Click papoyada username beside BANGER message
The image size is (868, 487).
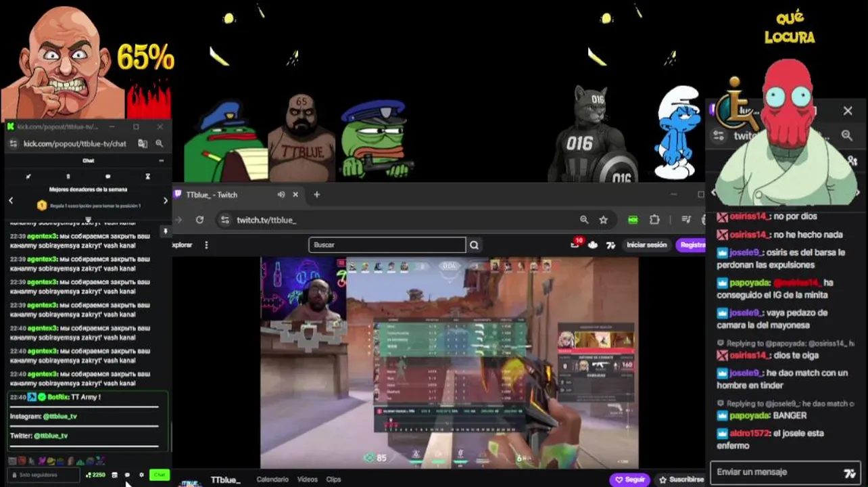(x=750, y=415)
